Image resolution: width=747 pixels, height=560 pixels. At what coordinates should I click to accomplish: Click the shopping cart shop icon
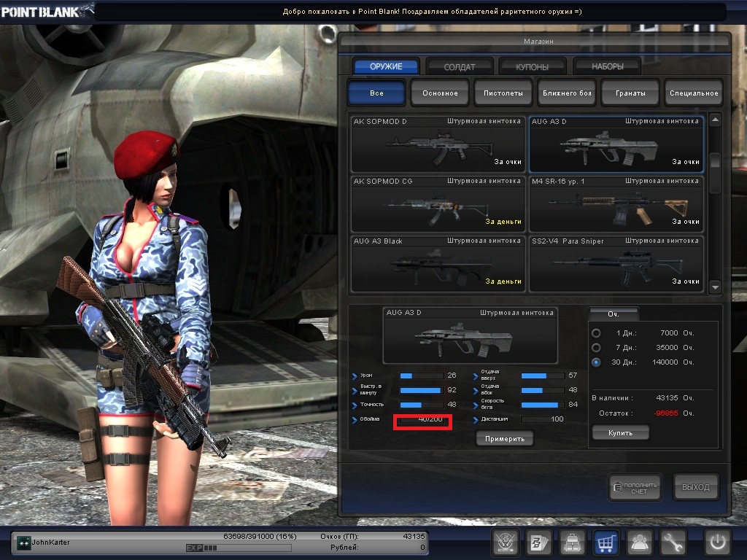606,542
